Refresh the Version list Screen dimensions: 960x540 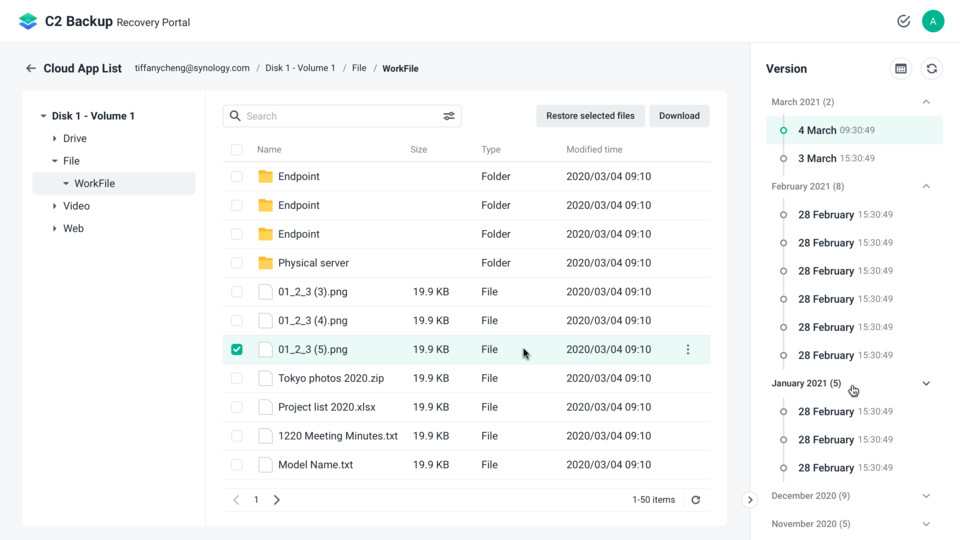931,69
